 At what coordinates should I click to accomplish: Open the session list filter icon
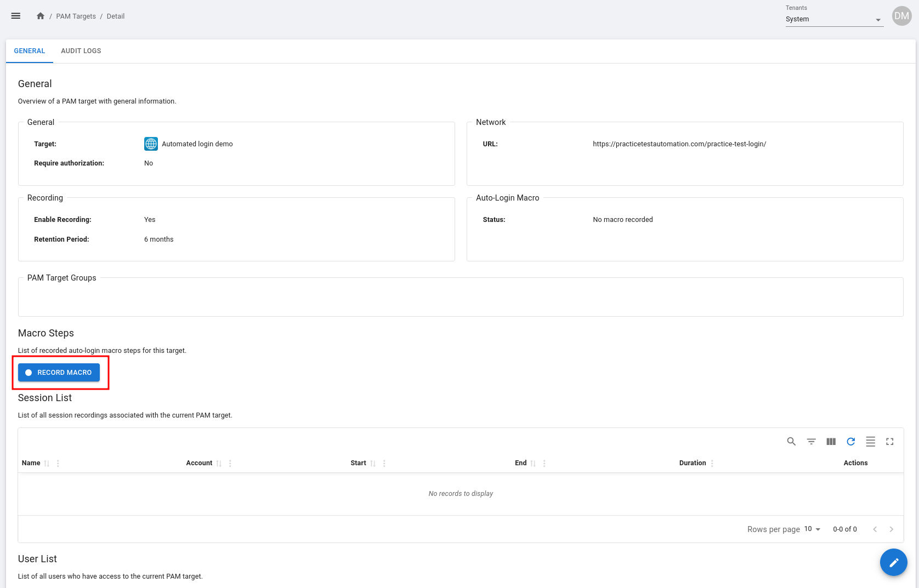tap(811, 442)
